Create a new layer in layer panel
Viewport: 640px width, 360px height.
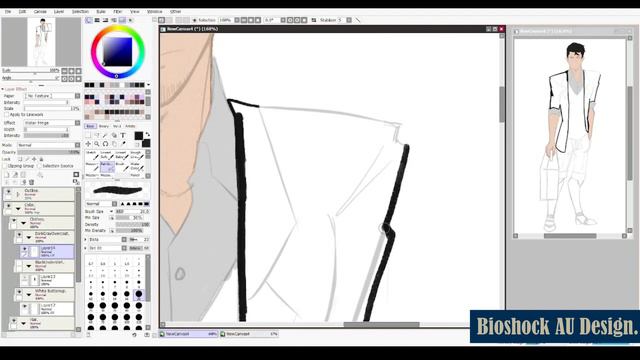click(7, 175)
